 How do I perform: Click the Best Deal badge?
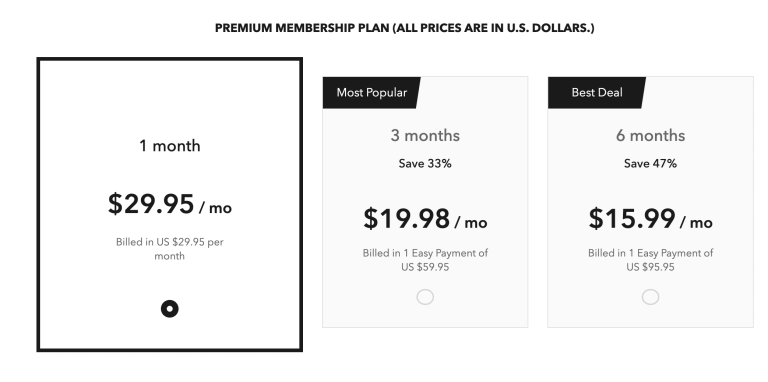click(597, 93)
